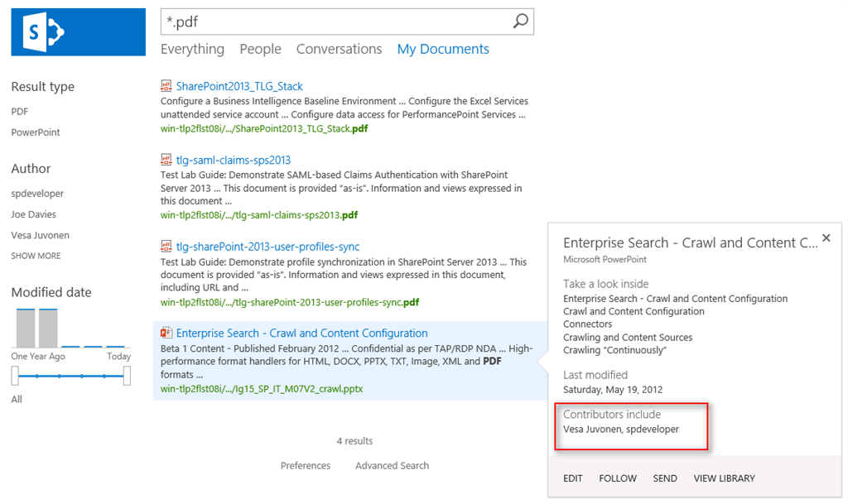This screenshot has height=504, width=848.
Task: Click FOLLOW in the preview panel
Action: [617, 478]
